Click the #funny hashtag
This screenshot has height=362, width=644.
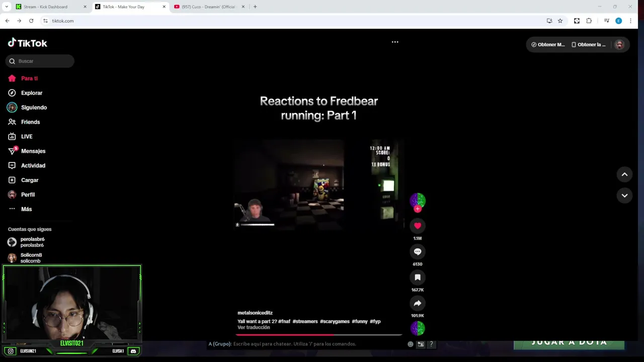(x=360, y=321)
